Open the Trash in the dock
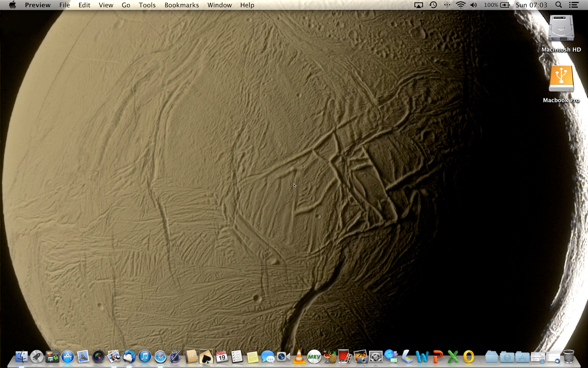Viewport: 588px width, 368px height. click(568, 357)
